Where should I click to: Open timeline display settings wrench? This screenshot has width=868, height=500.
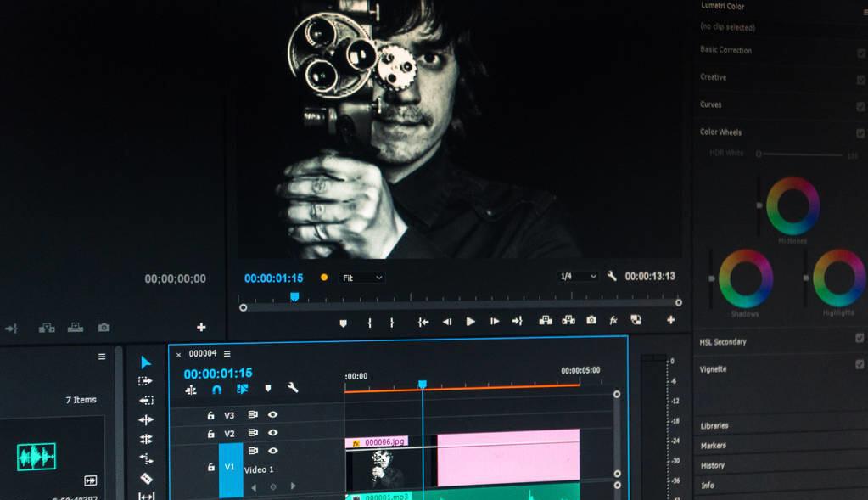pyautogui.click(x=293, y=388)
